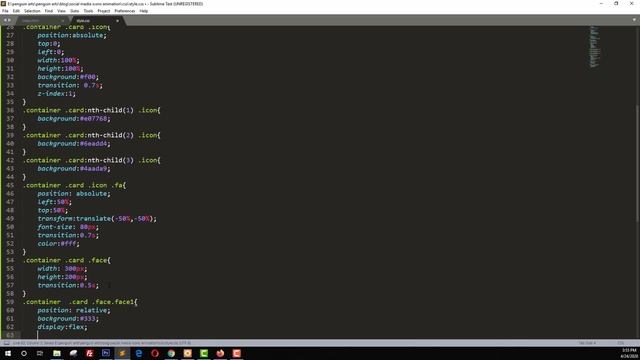This screenshot has width=640, height=360.
Task: Click '.container .card .face.face1{' selector
Action: pos(80,302)
